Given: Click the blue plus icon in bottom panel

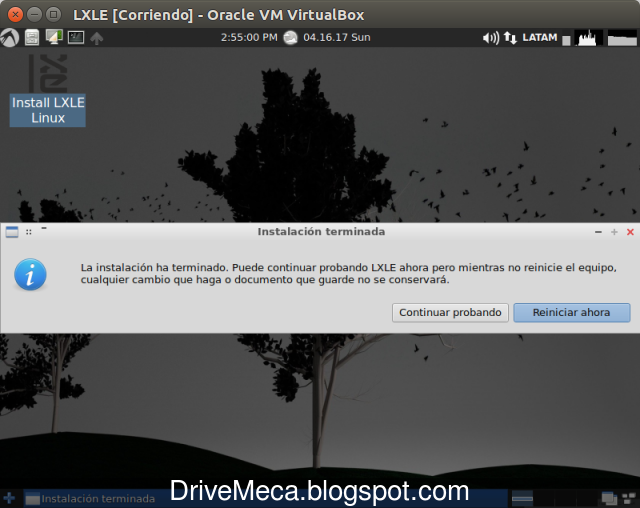Looking at the screenshot, I should click(9, 498).
